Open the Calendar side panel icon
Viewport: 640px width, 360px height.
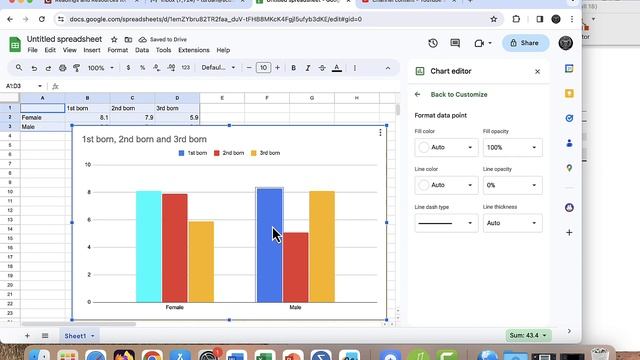click(569, 69)
